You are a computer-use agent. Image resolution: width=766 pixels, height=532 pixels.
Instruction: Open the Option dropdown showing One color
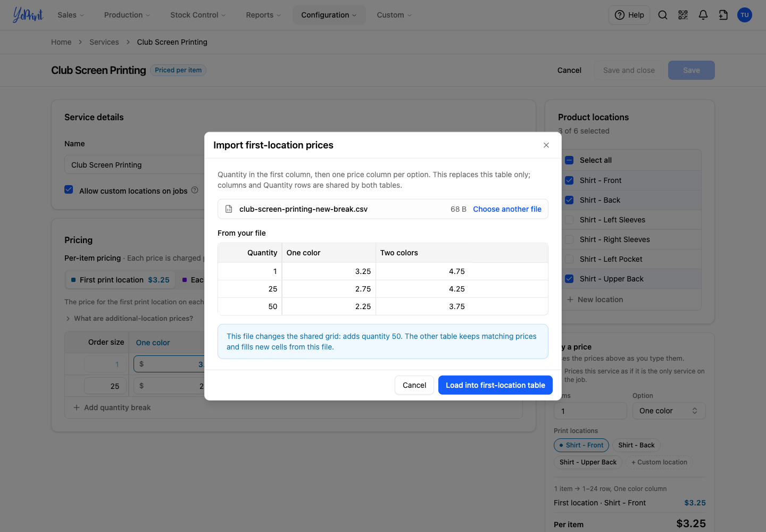pos(669,411)
